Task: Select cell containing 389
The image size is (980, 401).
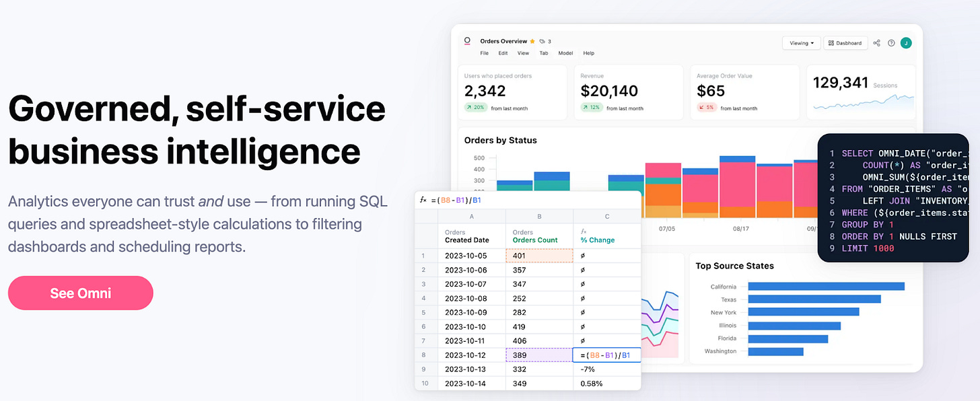Action: pyautogui.click(x=539, y=355)
